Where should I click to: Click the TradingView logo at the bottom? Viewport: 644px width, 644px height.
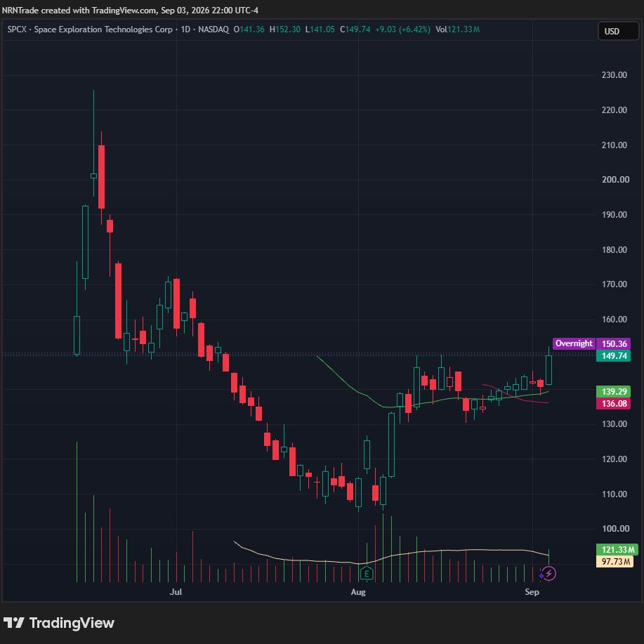59,623
